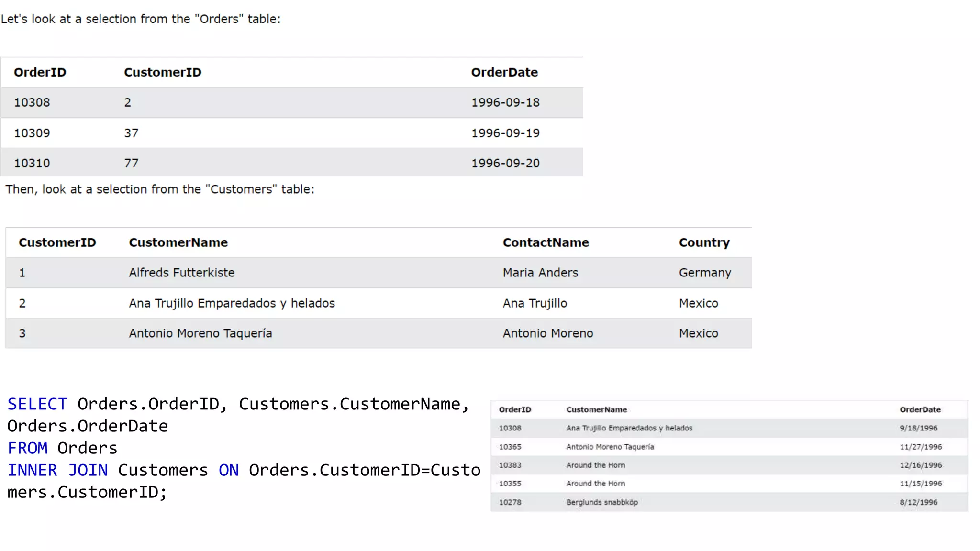Select order 10309 cell
The image size is (980, 551).
click(32, 133)
